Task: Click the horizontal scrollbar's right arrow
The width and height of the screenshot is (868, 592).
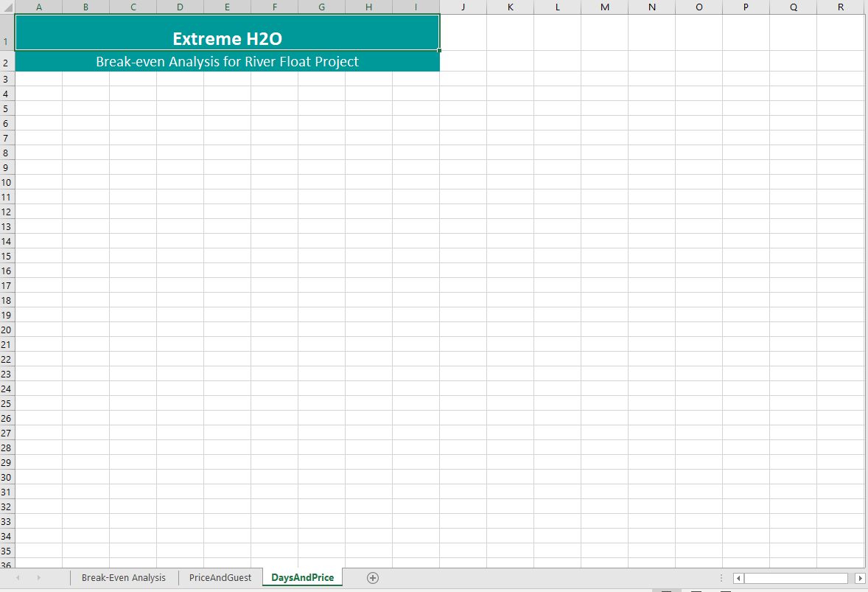Action: [x=860, y=578]
